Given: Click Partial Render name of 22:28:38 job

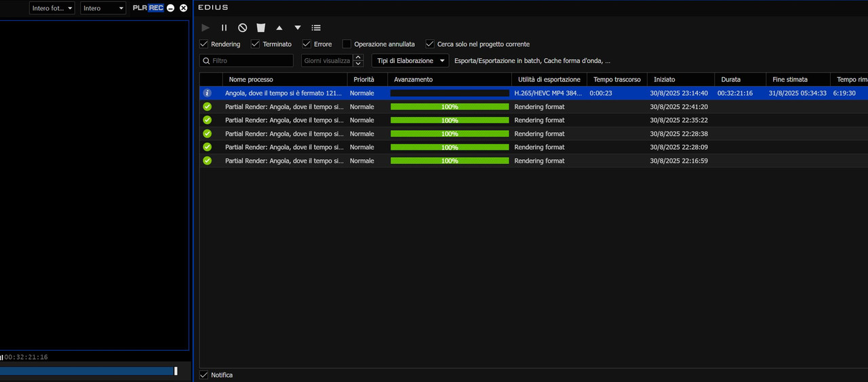Looking at the screenshot, I should tap(284, 133).
